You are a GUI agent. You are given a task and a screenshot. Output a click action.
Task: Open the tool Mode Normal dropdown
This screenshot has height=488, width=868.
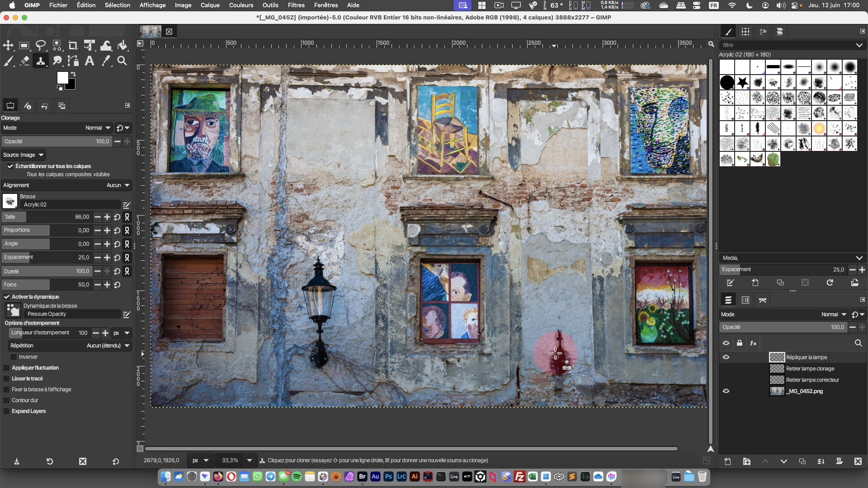coord(57,128)
